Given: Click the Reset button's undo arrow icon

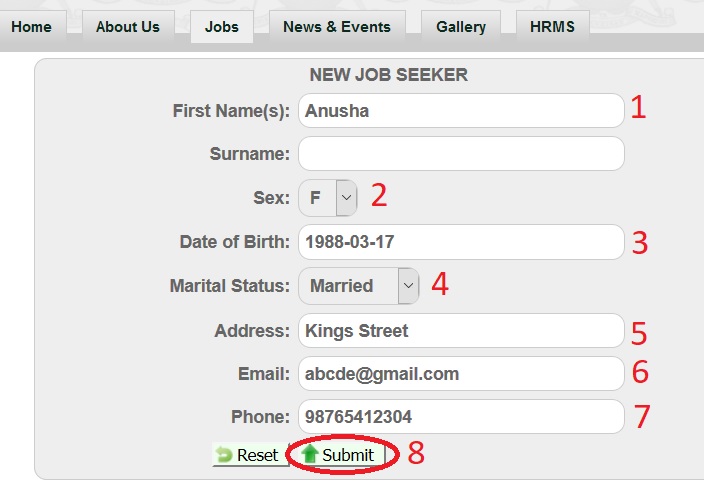Looking at the screenshot, I should click(x=225, y=455).
